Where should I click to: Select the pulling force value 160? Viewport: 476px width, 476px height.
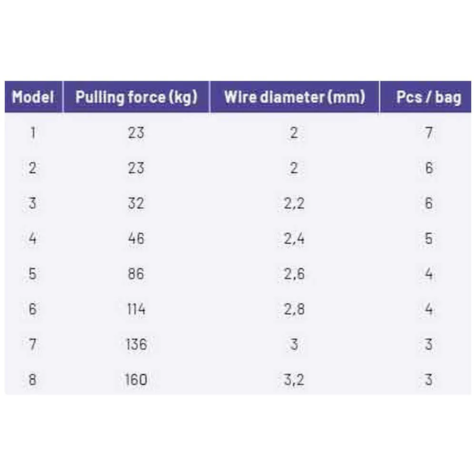point(136,380)
